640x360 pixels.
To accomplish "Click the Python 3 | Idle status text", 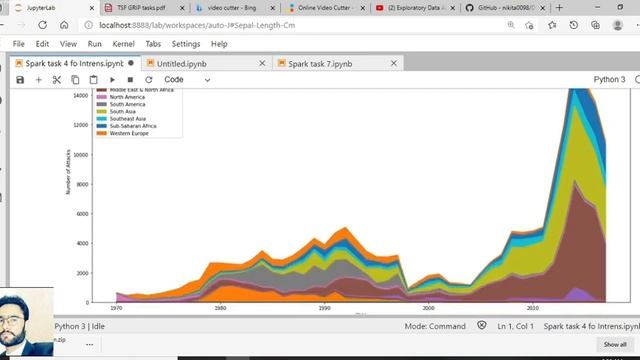I will click(x=80, y=326).
